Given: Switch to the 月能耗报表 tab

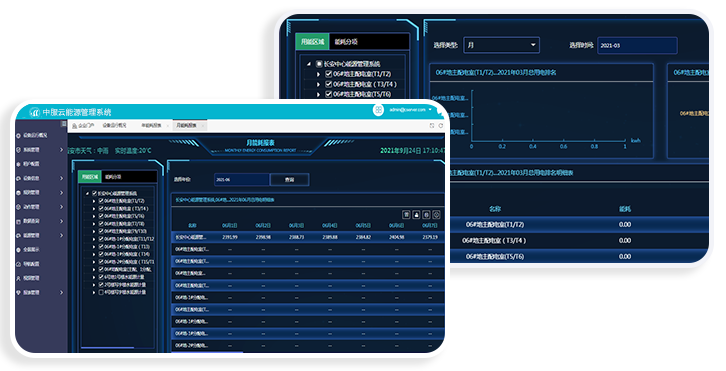Looking at the screenshot, I should (187, 126).
